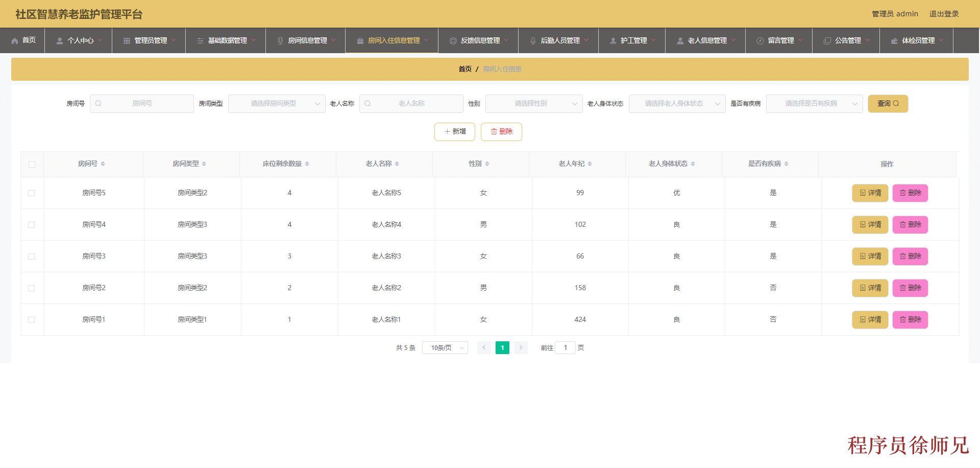Open the 10条/页 page size dropdown
The image size is (980, 468).
tap(445, 347)
